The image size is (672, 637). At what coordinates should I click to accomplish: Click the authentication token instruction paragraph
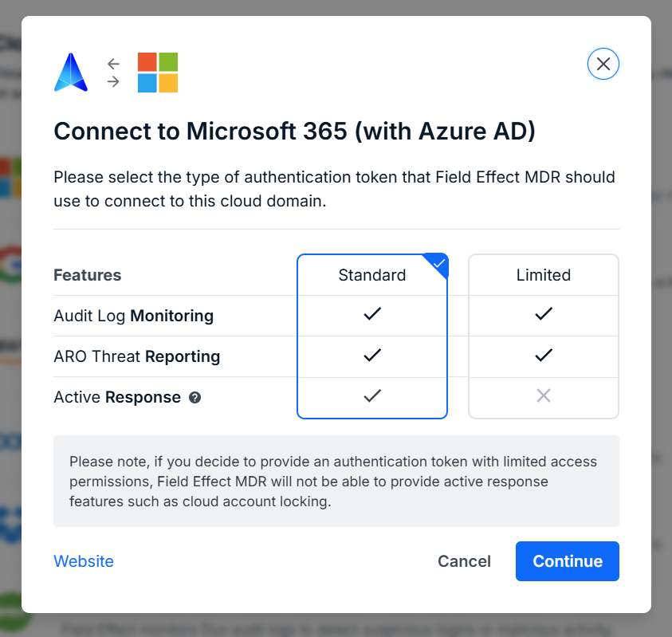(x=334, y=189)
